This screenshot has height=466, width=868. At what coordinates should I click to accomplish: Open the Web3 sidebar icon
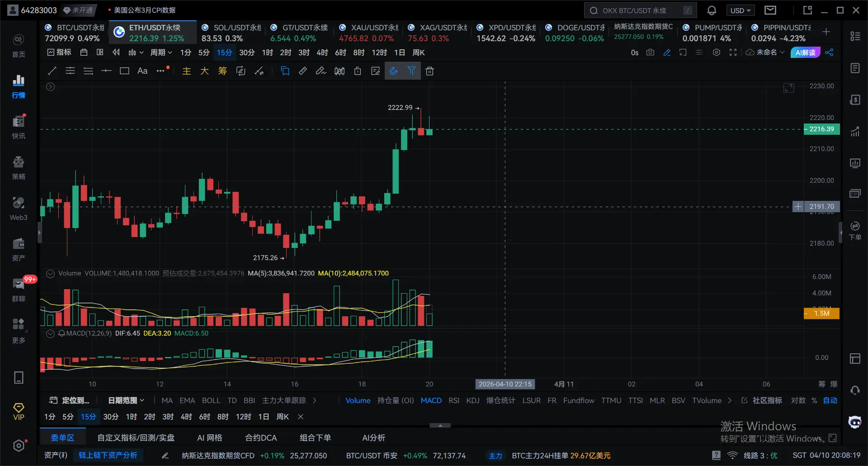[x=19, y=209]
